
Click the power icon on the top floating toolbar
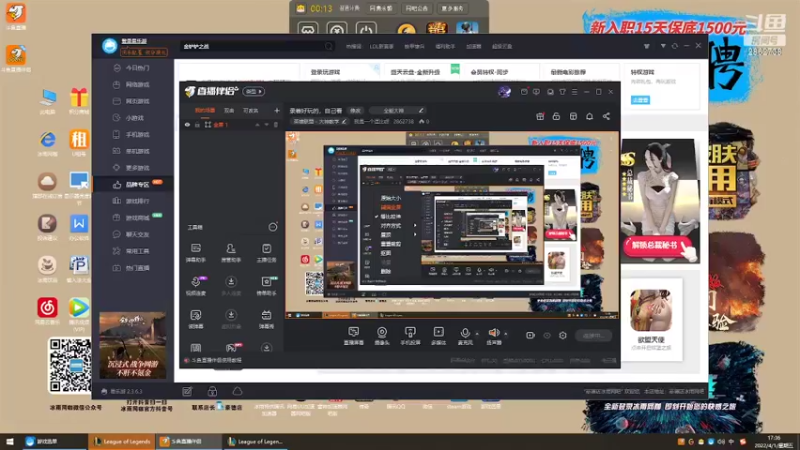tap(366, 30)
